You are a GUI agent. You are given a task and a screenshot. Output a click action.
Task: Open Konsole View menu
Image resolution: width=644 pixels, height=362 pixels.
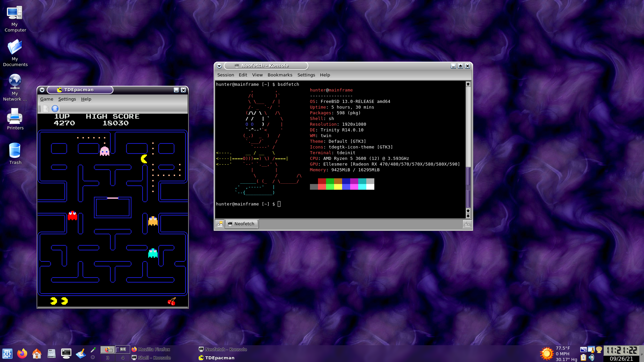point(257,75)
